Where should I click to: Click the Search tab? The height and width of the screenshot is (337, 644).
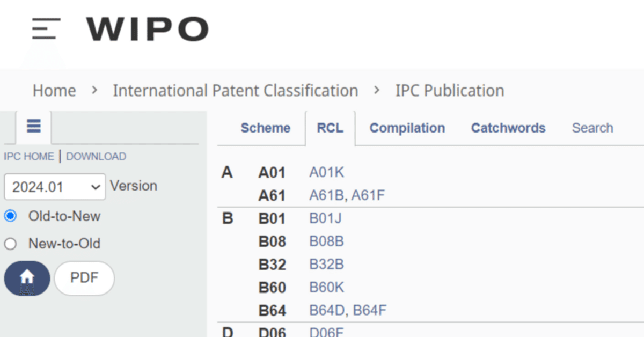592,128
